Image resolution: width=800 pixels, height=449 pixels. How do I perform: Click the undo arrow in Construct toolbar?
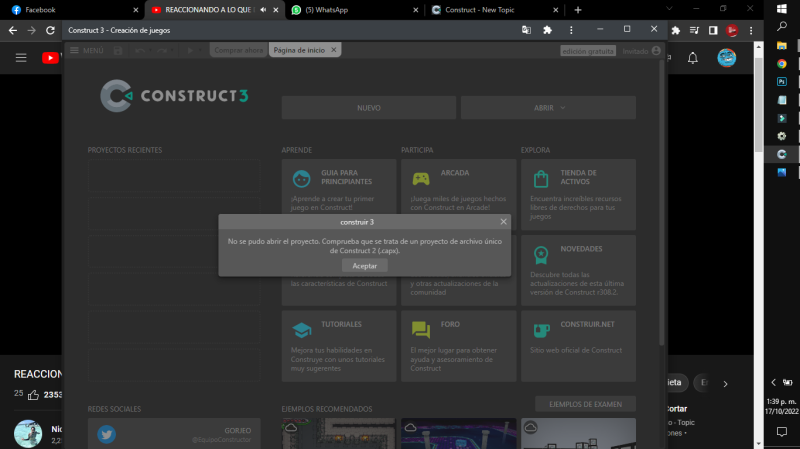coord(140,50)
